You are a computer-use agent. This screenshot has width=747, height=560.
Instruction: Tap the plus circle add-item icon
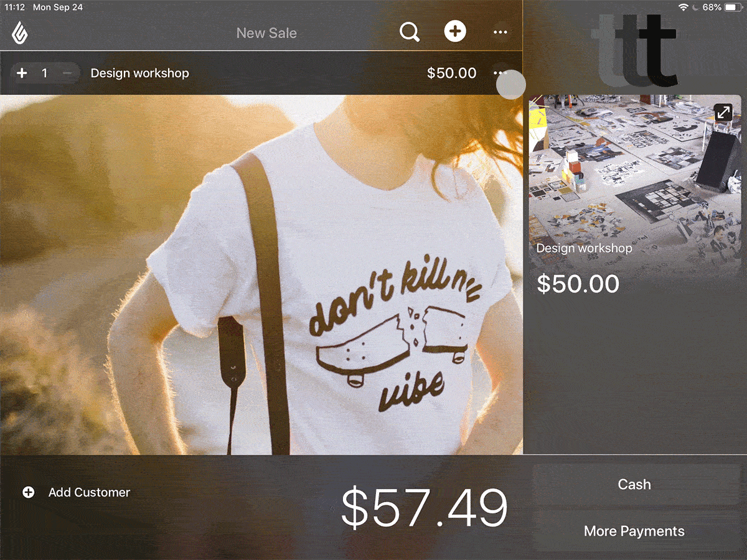click(455, 31)
